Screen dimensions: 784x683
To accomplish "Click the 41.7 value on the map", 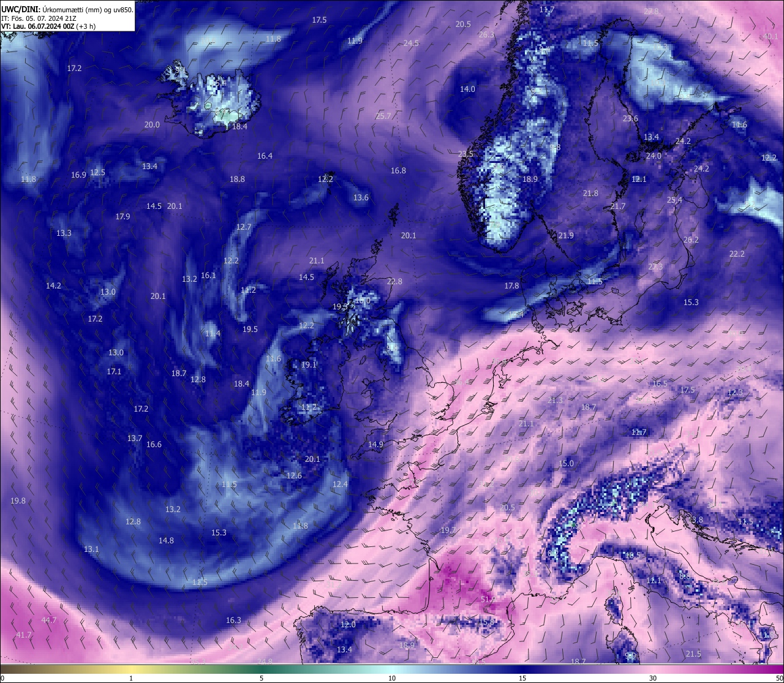I will [24, 635].
